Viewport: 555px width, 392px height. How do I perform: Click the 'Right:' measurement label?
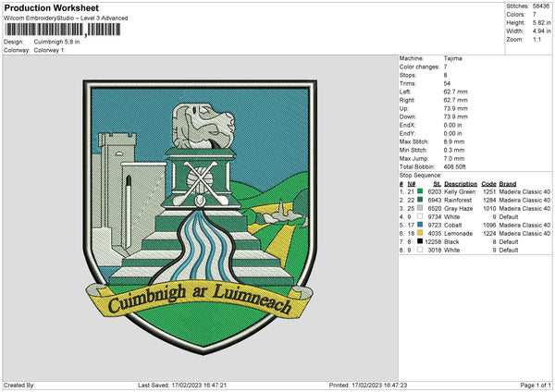coord(407,100)
